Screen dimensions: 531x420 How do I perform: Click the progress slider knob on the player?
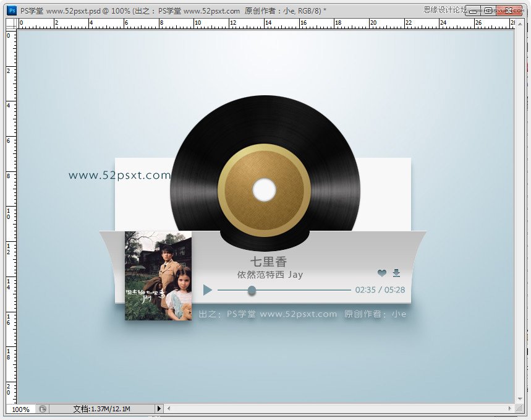pyautogui.click(x=252, y=290)
